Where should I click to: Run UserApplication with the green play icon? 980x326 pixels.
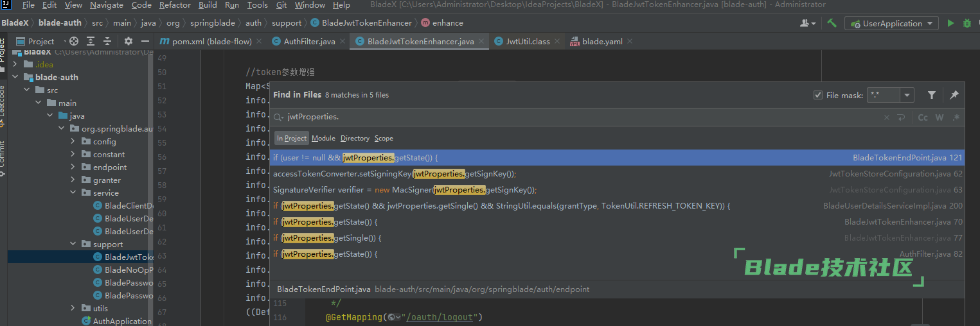[x=950, y=23]
